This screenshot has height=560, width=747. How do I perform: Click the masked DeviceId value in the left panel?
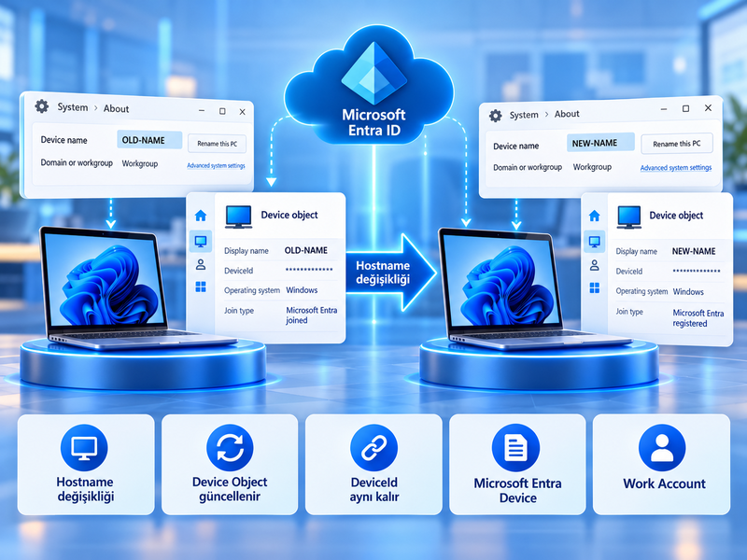309,270
